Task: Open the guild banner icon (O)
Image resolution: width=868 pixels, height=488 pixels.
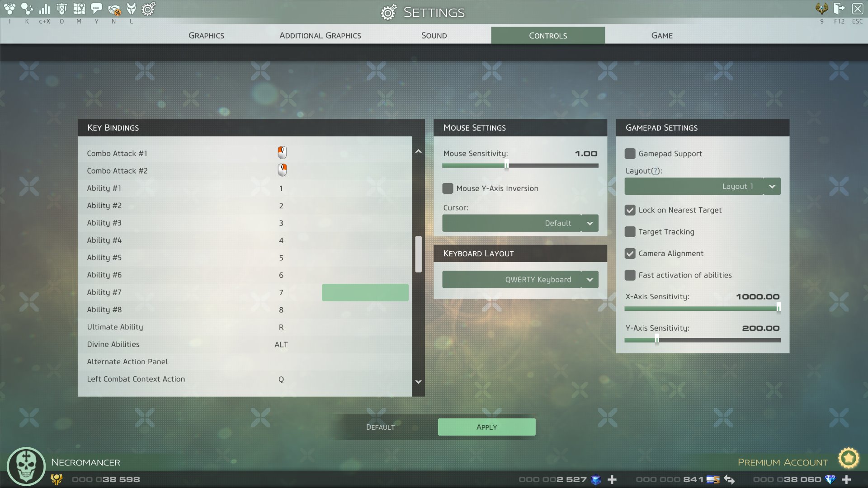Action: (62, 8)
